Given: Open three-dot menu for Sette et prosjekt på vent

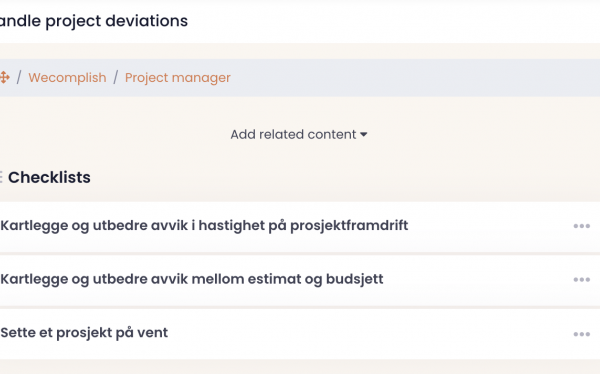Looking at the screenshot, I should tap(581, 334).
